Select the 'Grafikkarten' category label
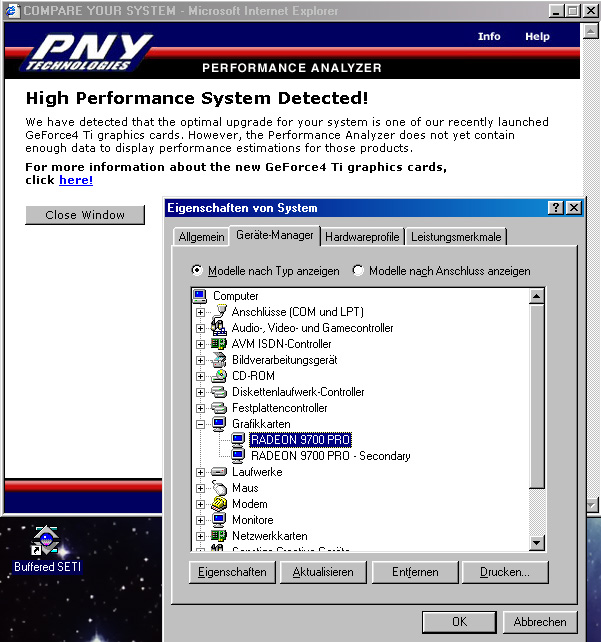The image size is (601, 642). point(261,424)
